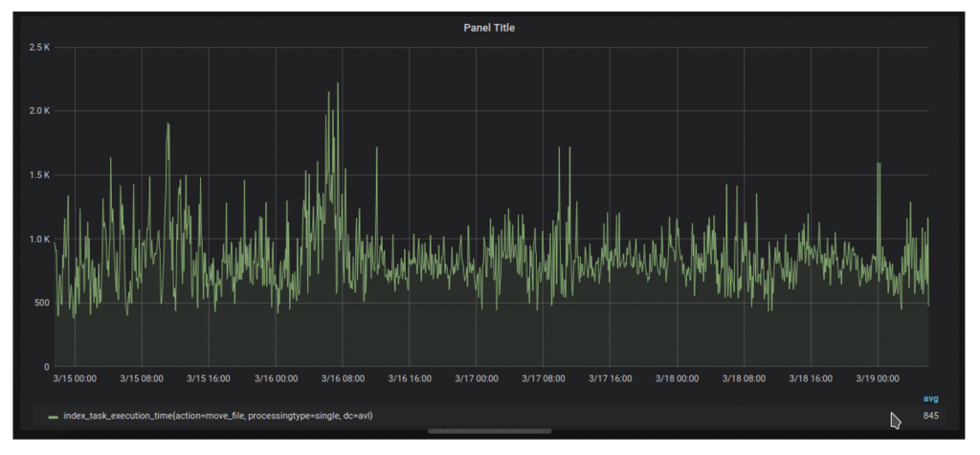Click the 3/17 00:00 x-axis label
Viewport: 980px width, 455px height.
pos(476,379)
